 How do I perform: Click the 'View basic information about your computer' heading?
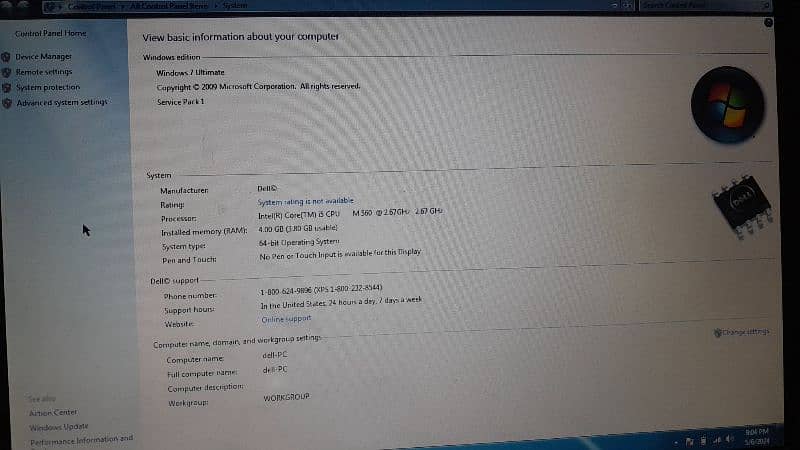tap(240, 37)
